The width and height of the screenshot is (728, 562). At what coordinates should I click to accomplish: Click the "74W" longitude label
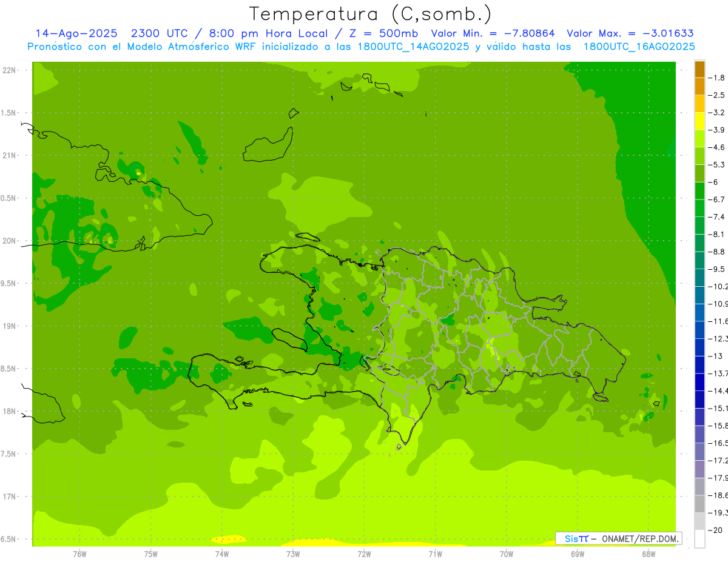click(221, 554)
